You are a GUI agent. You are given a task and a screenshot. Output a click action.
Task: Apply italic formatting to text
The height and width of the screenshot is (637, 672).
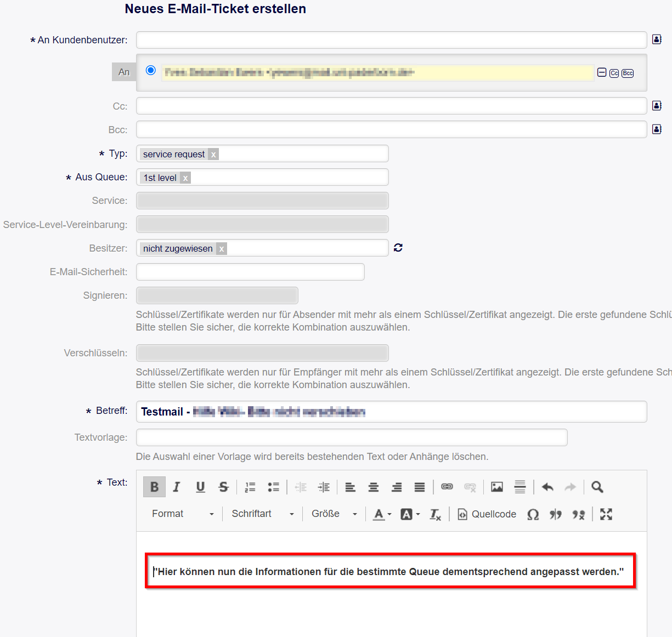[x=177, y=487]
